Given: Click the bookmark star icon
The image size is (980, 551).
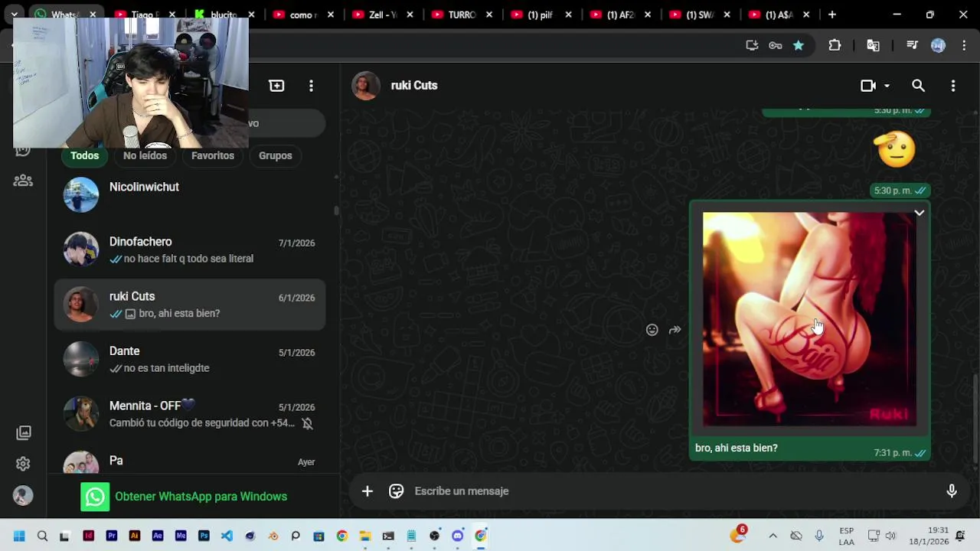Looking at the screenshot, I should [x=799, y=45].
